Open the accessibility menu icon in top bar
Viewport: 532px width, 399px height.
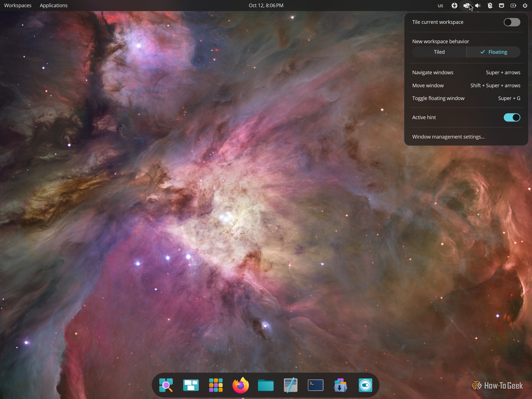tap(454, 6)
